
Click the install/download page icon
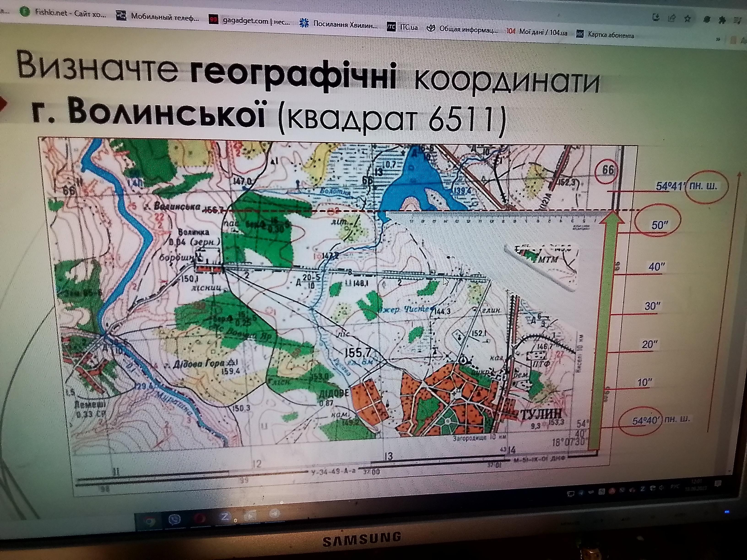[656, 17]
